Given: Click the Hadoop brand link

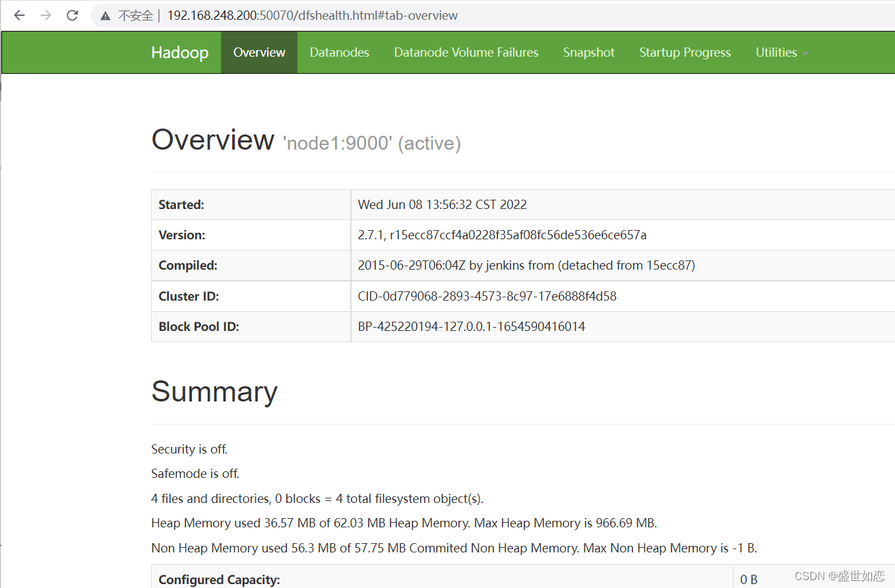Looking at the screenshot, I should (180, 53).
